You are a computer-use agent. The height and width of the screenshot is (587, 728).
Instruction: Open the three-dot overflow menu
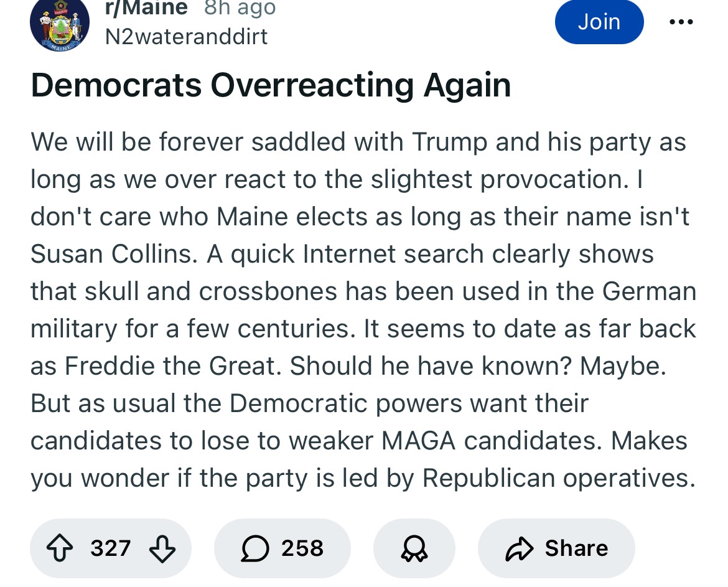tap(681, 22)
